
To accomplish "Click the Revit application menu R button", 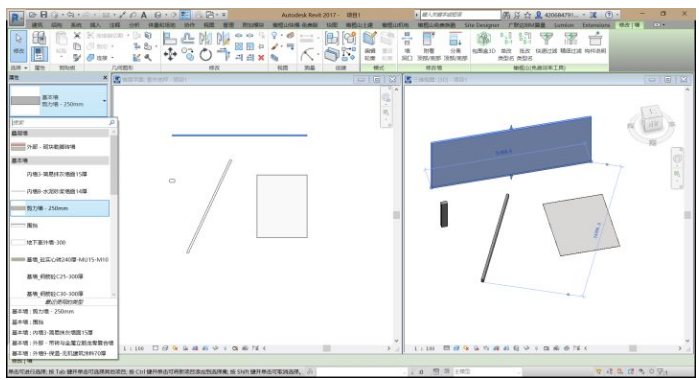I will 16,18.
